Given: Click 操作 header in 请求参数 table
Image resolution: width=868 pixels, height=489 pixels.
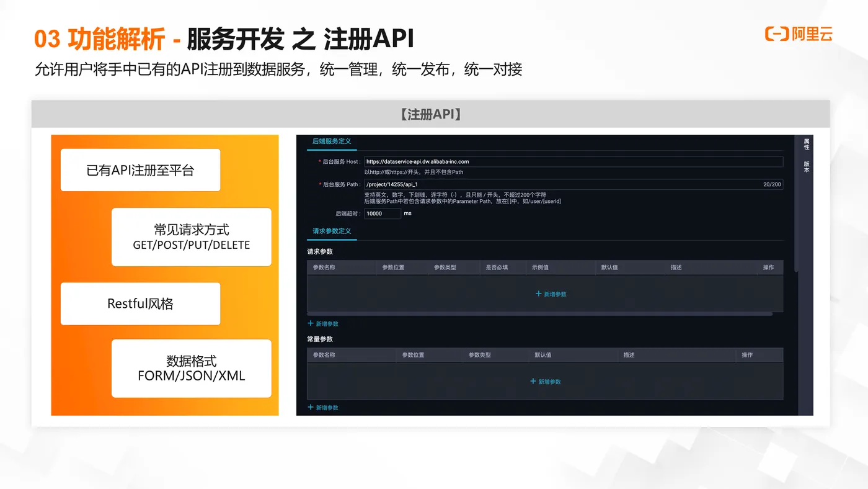Looking at the screenshot, I should point(768,267).
